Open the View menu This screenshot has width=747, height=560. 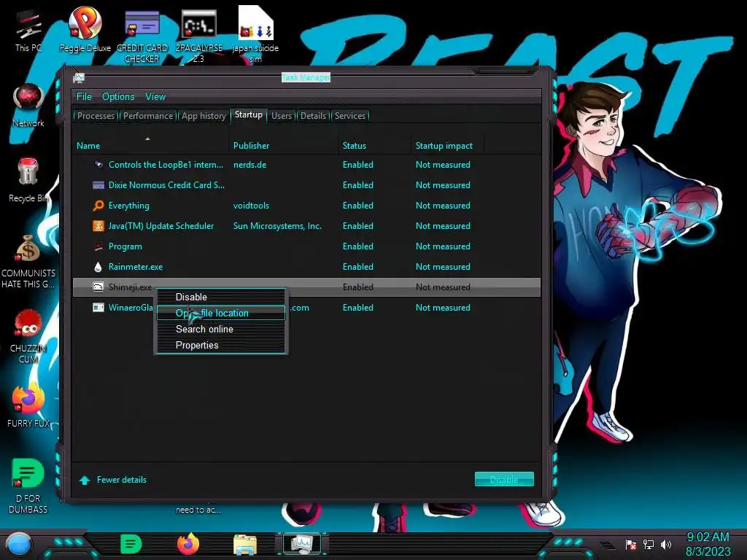tap(155, 97)
